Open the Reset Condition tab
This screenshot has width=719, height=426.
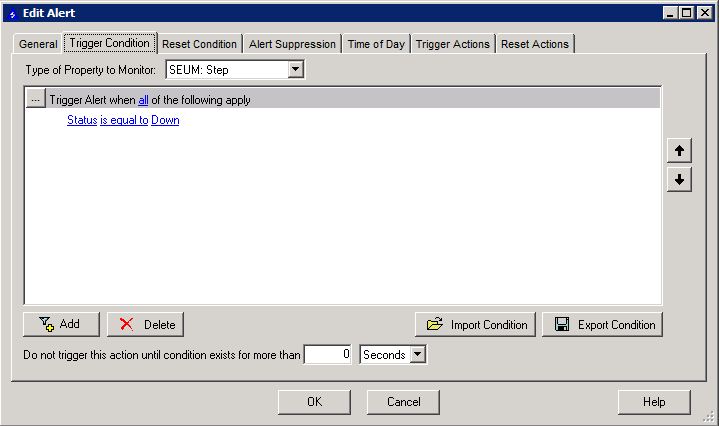pos(199,44)
